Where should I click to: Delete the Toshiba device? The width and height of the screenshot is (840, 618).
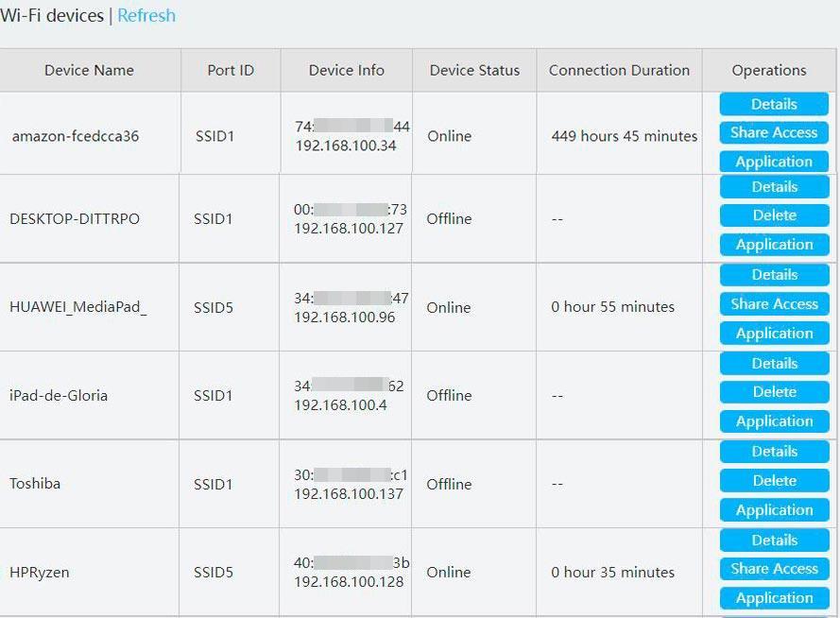tap(775, 480)
